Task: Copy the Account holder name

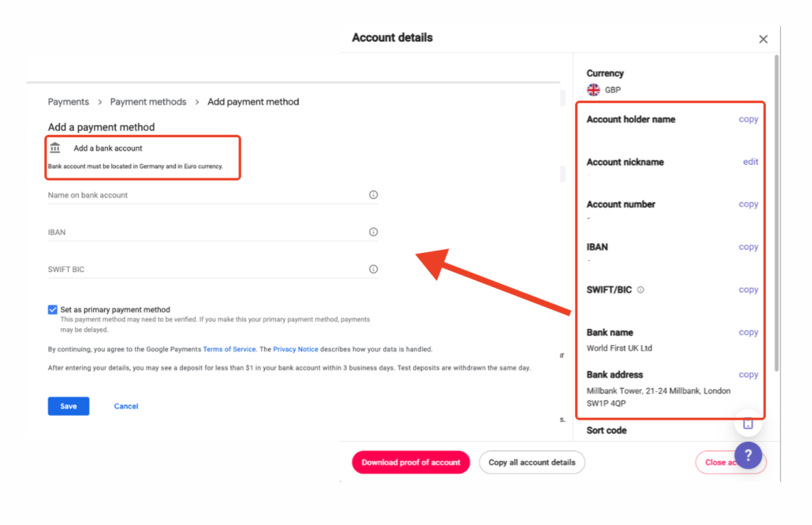Action: pyautogui.click(x=748, y=120)
